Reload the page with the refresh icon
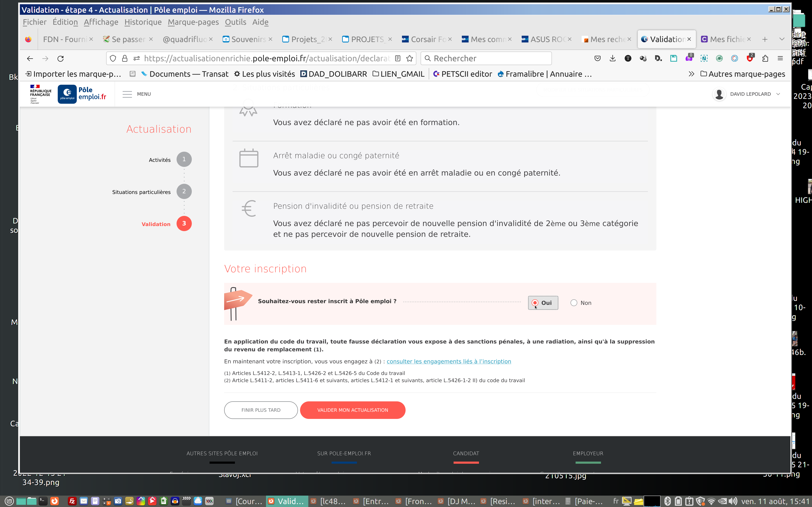Viewport: 812px width, 507px height. (60, 59)
